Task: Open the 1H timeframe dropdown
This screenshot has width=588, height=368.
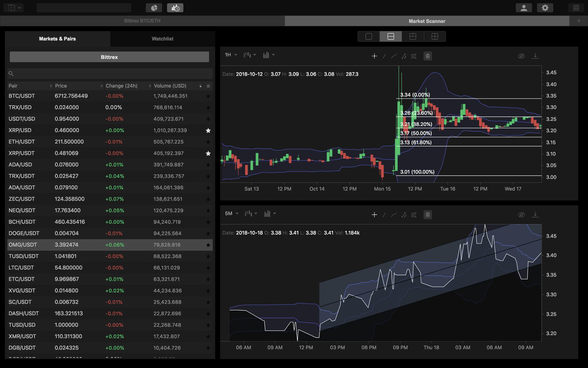Action: click(x=231, y=55)
